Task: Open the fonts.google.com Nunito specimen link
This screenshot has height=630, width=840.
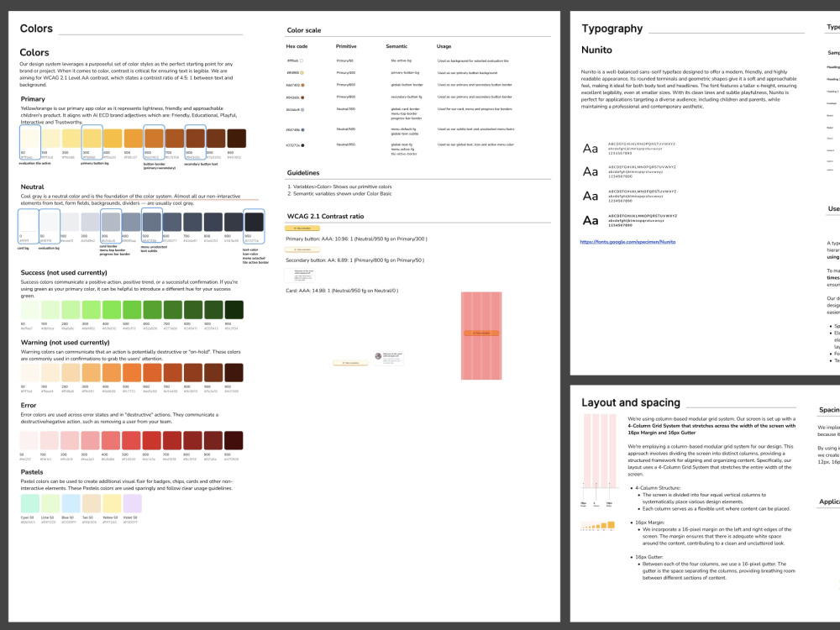Action: tap(627, 242)
